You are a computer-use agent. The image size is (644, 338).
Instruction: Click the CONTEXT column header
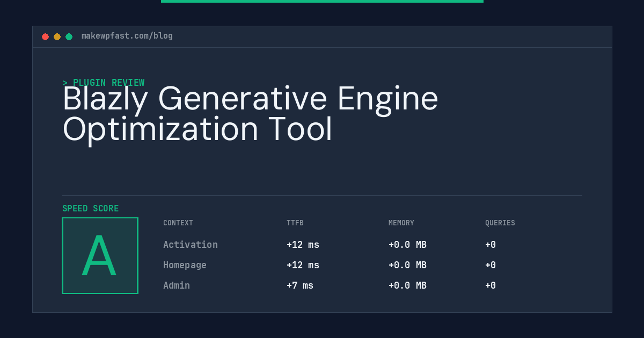click(x=178, y=223)
